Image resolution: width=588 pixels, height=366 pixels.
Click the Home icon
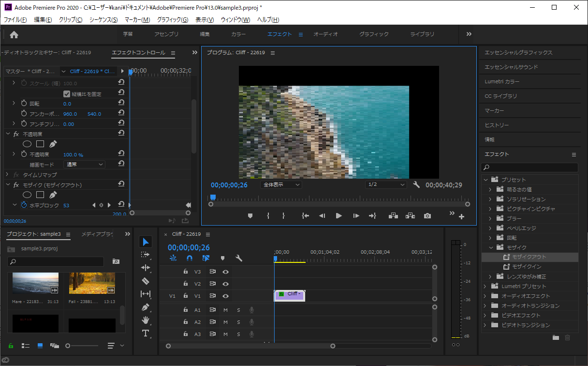(x=14, y=34)
